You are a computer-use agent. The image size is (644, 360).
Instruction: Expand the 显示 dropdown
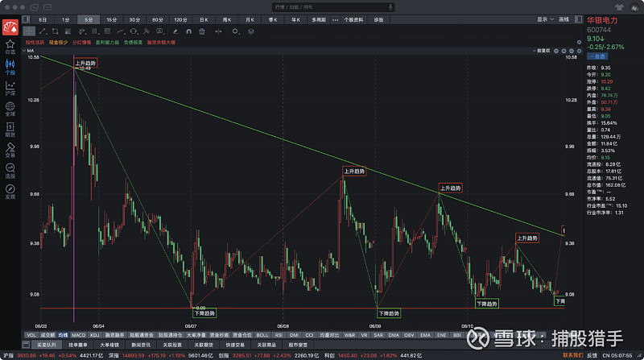[x=545, y=19]
